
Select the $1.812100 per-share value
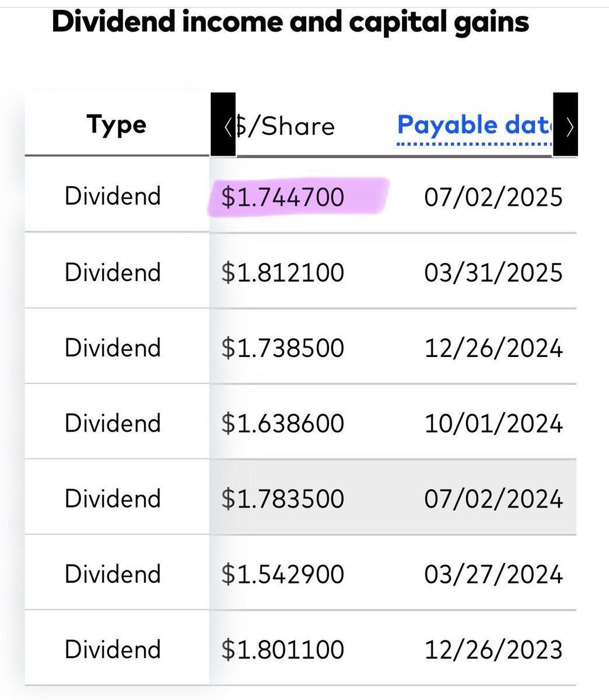tap(283, 272)
